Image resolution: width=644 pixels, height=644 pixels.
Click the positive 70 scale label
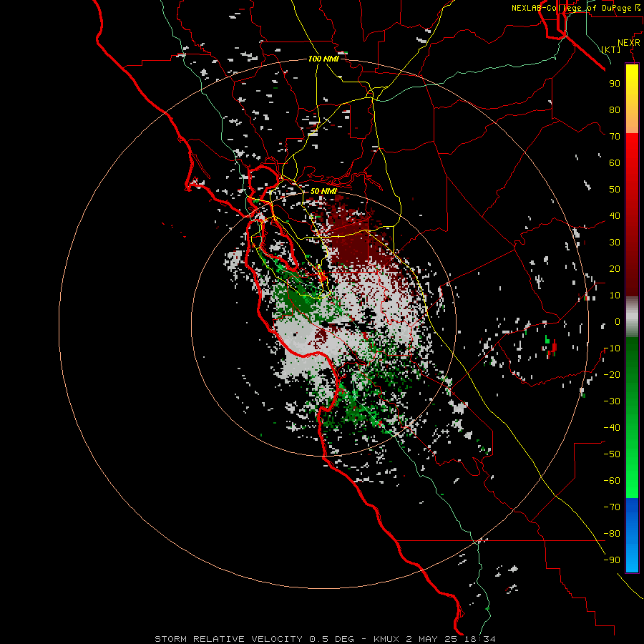click(615, 137)
